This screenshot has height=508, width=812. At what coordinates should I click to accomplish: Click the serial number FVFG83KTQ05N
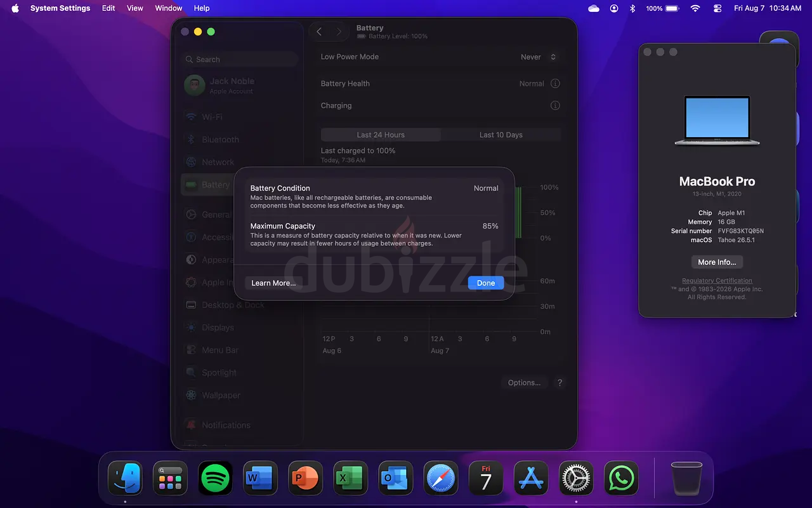coord(741,231)
